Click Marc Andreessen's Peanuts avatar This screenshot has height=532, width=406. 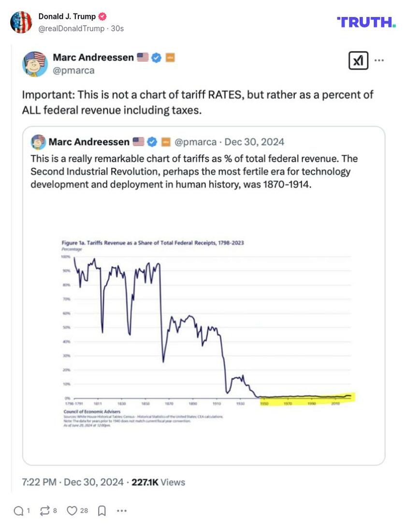(35, 63)
